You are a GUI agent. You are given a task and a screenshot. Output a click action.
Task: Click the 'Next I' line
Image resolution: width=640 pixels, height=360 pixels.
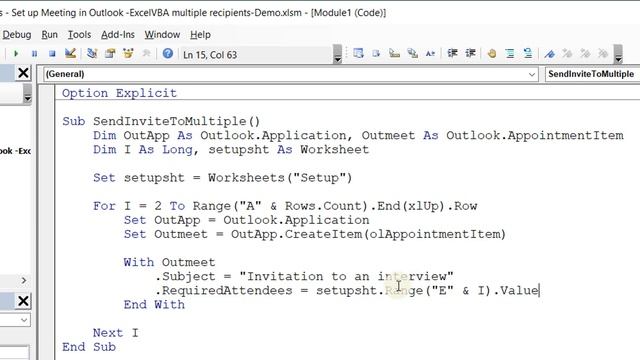[116, 333]
